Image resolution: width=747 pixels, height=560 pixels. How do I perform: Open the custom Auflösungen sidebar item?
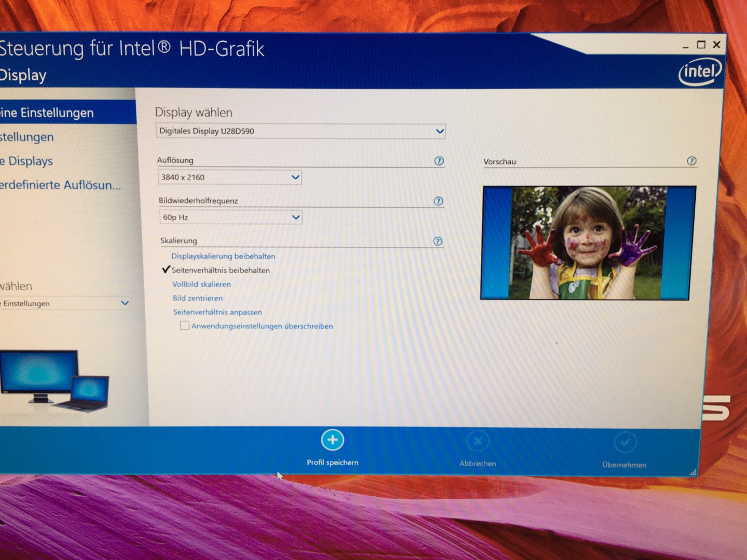coord(61,185)
